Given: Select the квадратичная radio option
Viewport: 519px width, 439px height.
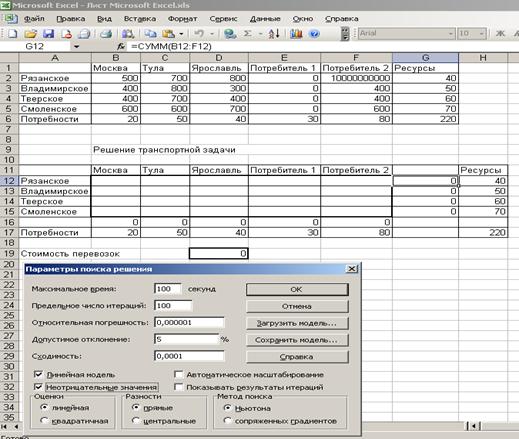Looking at the screenshot, I should (44, 420).
